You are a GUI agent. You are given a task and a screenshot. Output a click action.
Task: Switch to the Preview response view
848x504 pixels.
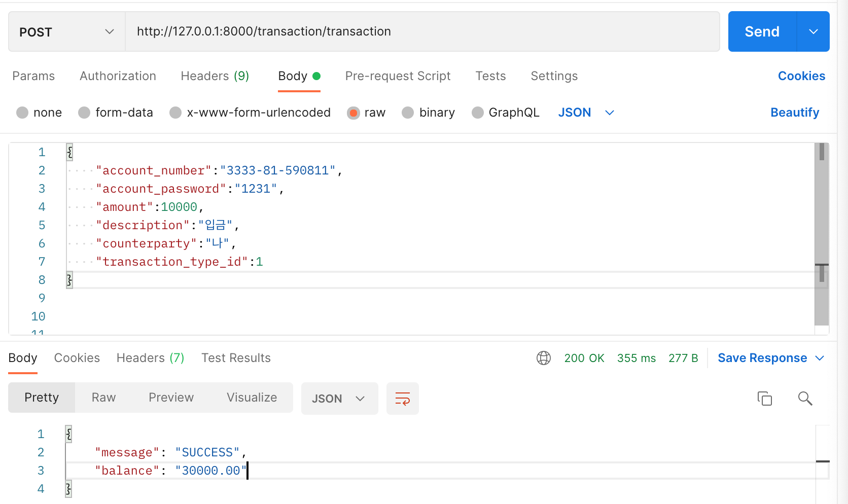pos(171,398)
